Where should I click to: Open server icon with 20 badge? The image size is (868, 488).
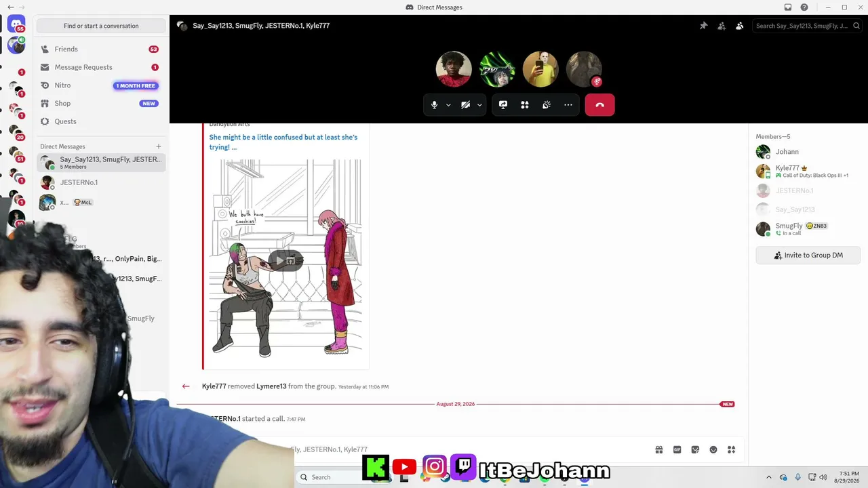(16, 131)
